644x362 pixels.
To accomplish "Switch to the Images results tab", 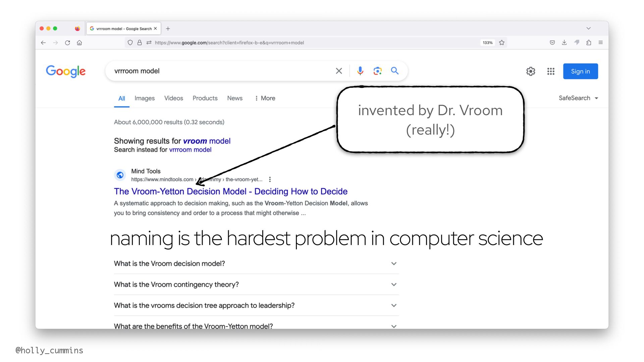I will point(145,98).
